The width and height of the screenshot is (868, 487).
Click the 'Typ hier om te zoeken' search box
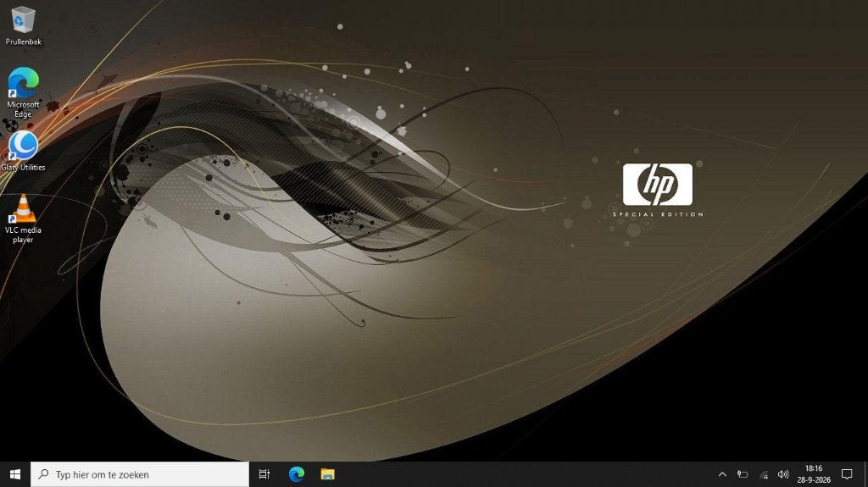140,474
